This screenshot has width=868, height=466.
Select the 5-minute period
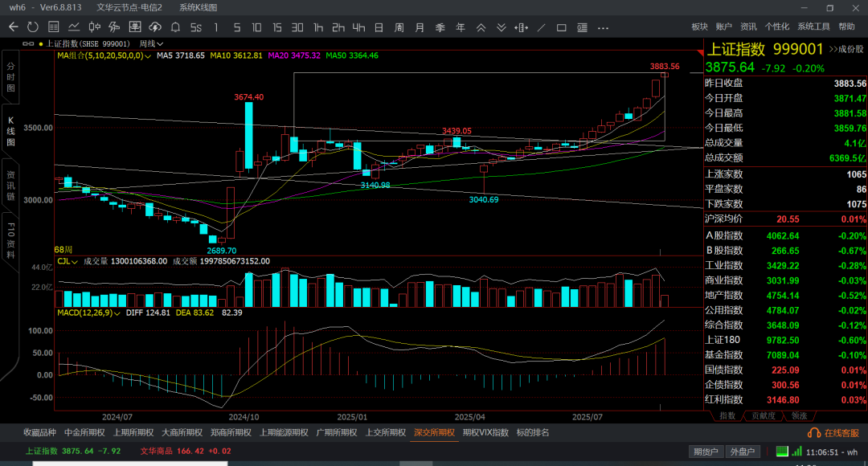coord(237,27)
